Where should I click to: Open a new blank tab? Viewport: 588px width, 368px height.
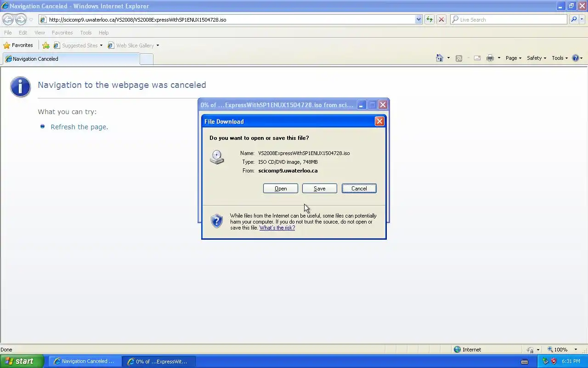point(147,59)
